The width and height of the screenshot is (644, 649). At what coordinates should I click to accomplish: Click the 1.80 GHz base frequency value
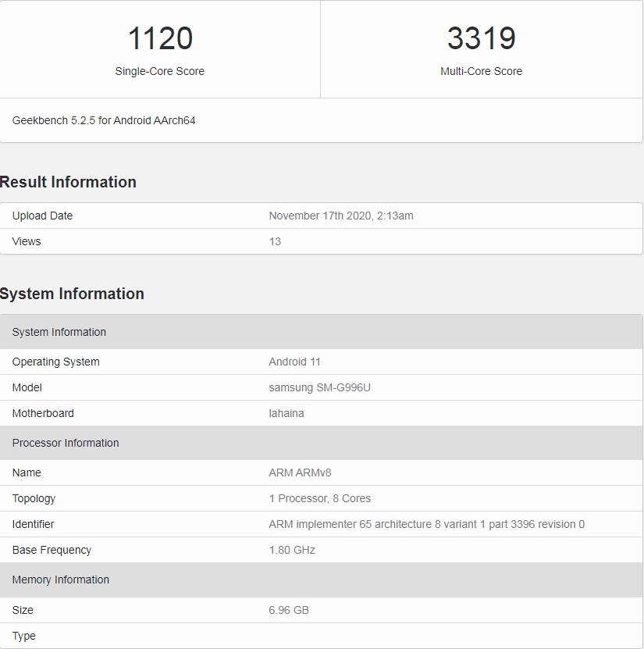coord(292,550)
